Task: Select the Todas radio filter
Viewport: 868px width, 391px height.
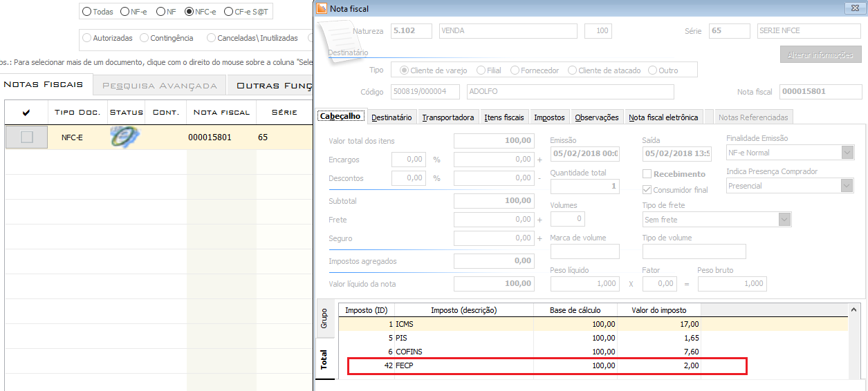Action: tap(86, 12)
